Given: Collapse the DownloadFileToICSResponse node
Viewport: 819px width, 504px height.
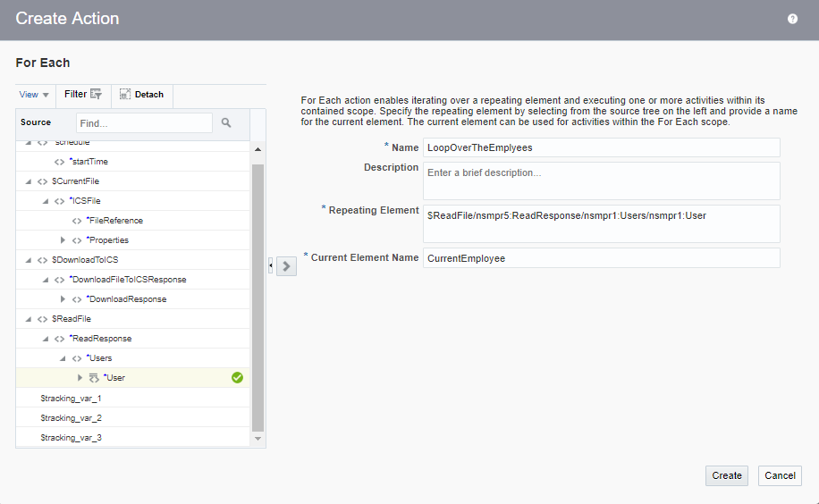Looking at the screenshot, I should pyautogui.click(x=46, y=280).
